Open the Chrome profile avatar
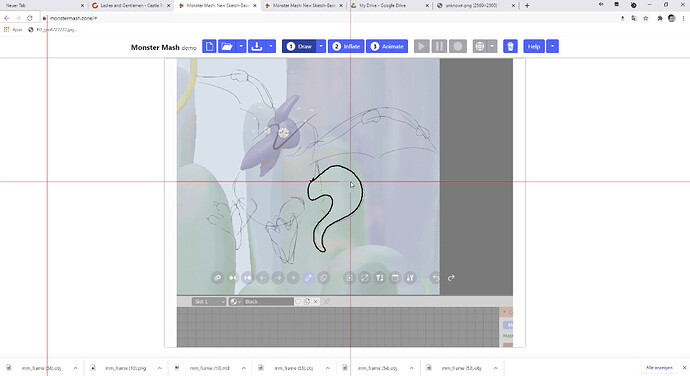690x376 pixels. click(x=672, y=18)
